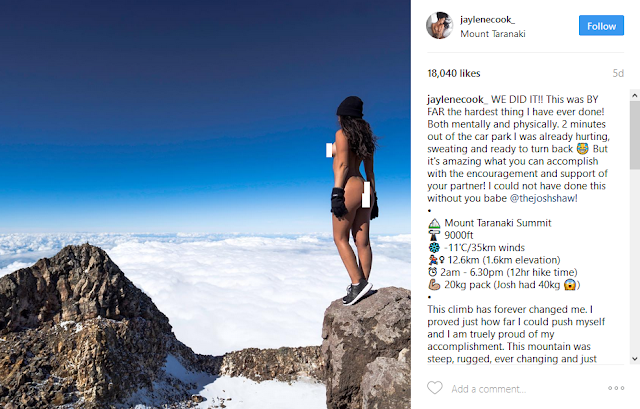This screenshot has height=409, width=640.
Task: Open the Mount Taranaki location link
Action: point(493,34)
